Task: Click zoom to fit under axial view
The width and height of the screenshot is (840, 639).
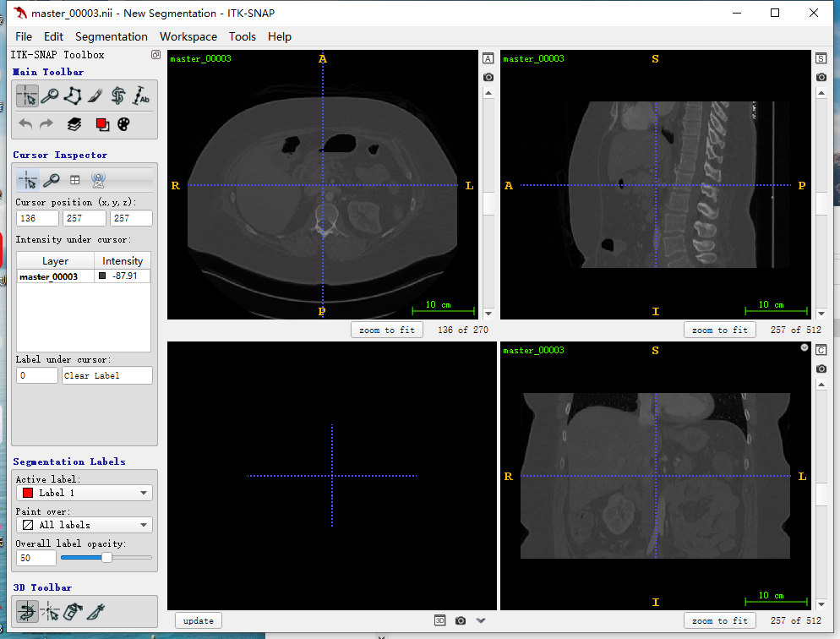Action: tap(387, 330)
